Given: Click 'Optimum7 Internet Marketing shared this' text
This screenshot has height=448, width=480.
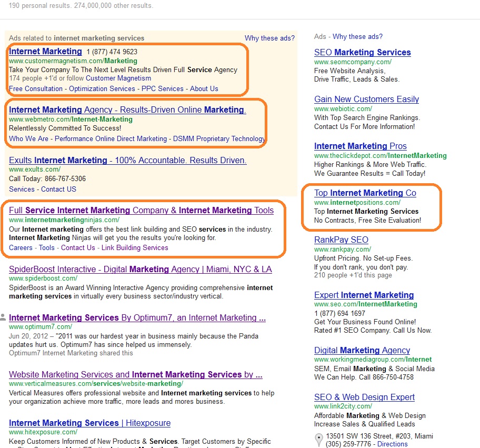Looking at the screenshot, I should [x=71, y=353].
